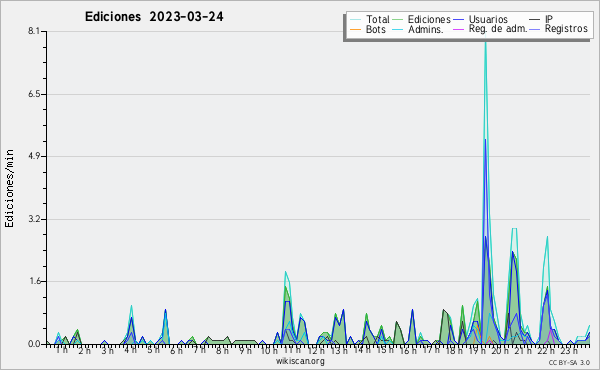This screenshot has width=600, height=370.
Task: Click the '19 h' x-axis label
Action: (477, 350)
